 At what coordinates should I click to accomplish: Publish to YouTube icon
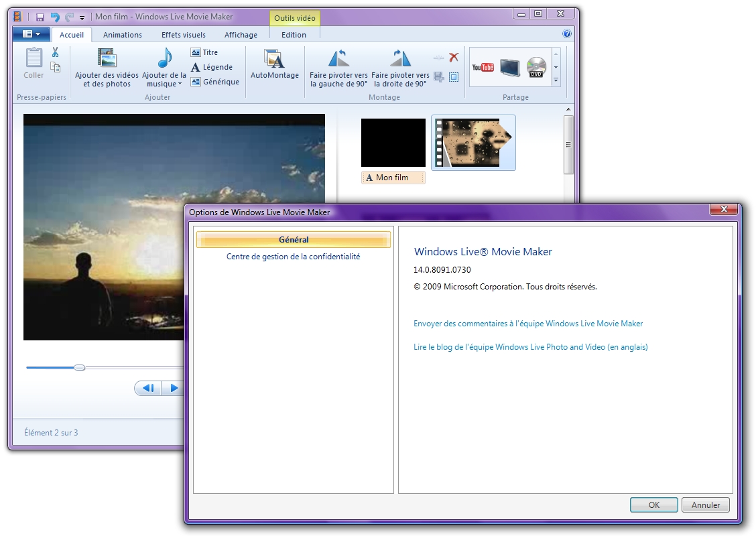pyautogui.click(x=483, y=67)
